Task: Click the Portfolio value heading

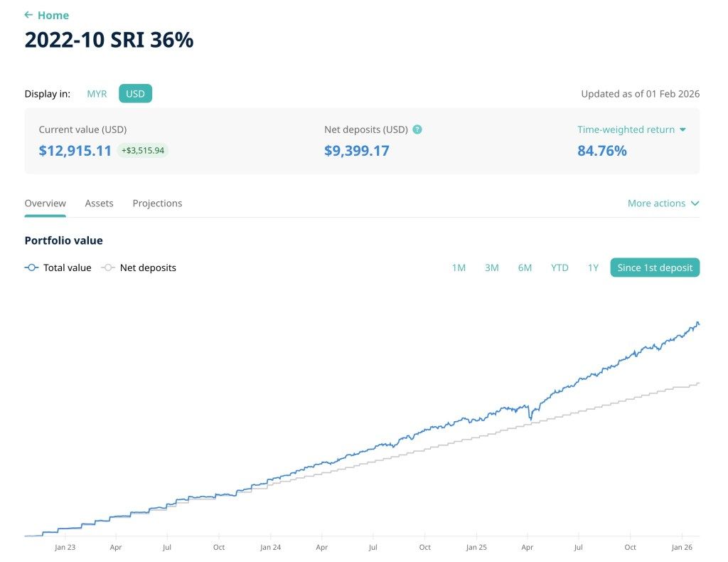Action: click(x=63, y=240)
